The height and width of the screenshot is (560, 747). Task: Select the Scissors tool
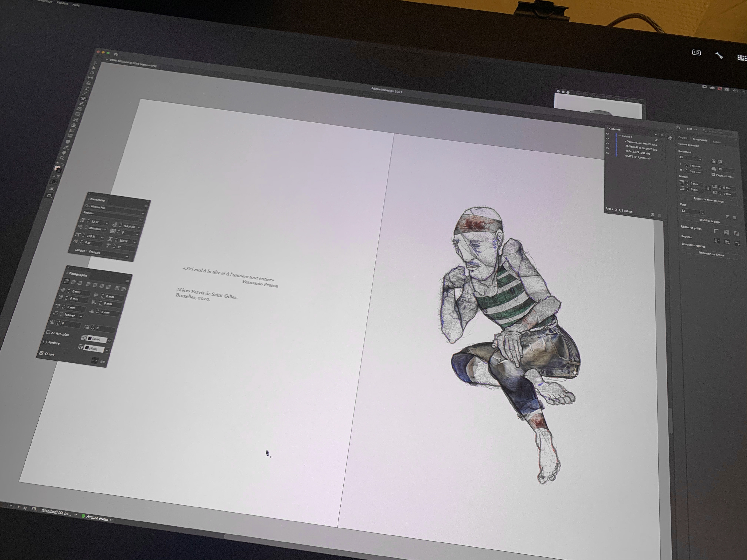(x=76, y=120)
